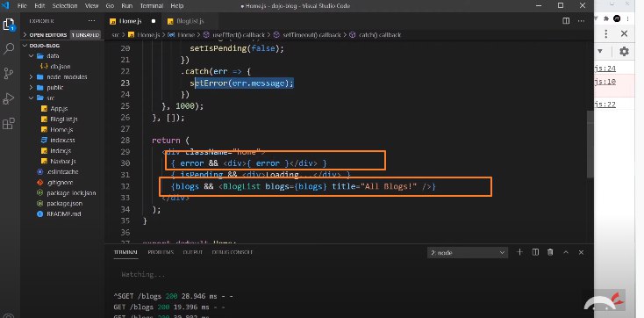
Task: Click the setTimeout() callback breadcrumb
Action: coord(311,35)
